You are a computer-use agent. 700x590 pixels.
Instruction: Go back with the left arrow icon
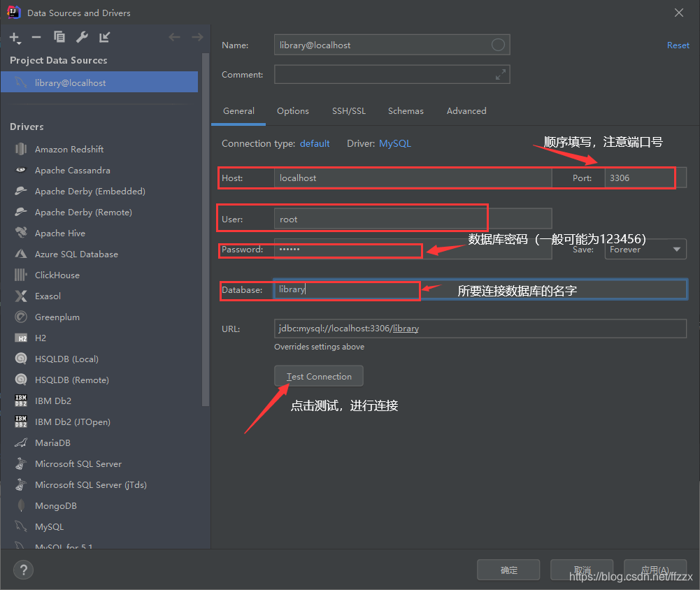click(x=174, y=37)
